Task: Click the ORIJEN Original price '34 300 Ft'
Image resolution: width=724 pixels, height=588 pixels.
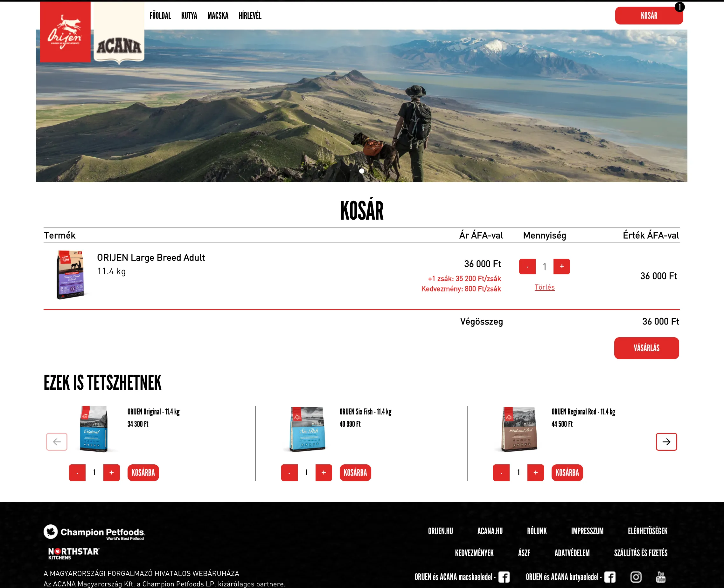Action: pos(138,424)
